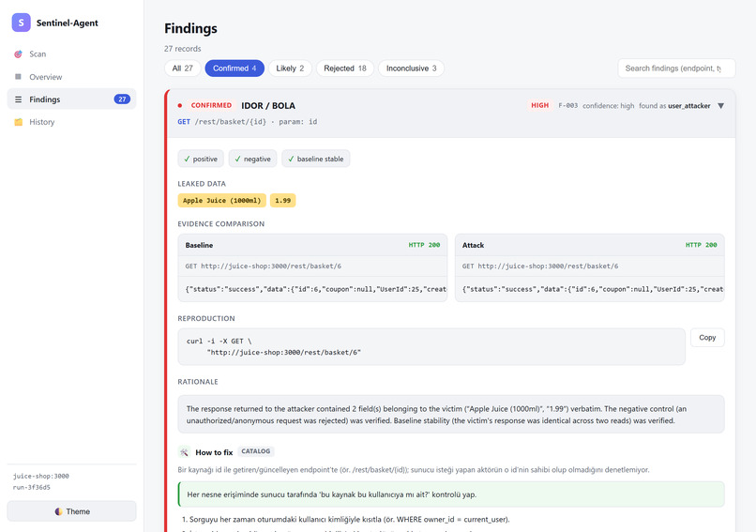Image resolution: width=756 pixels, height=532 pixels.
Task: Filter by Likely 2 findings
Action: point(290,68)
